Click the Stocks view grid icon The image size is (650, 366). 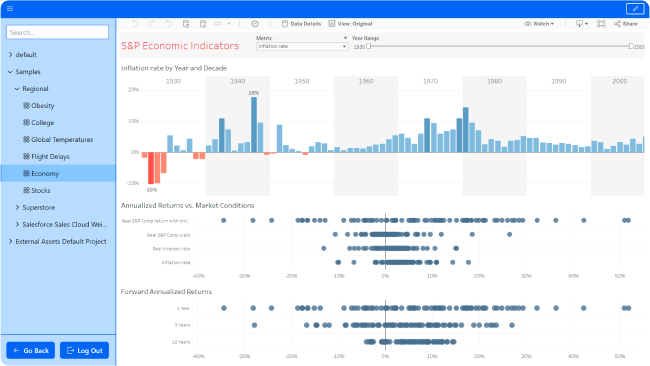[x=26, y=191]
